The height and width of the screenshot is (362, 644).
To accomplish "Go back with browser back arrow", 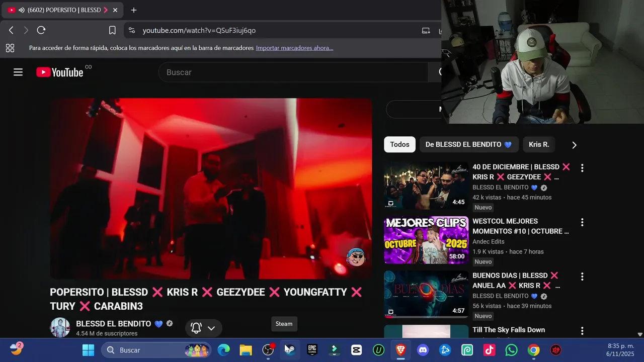I will tap(11, 30).
